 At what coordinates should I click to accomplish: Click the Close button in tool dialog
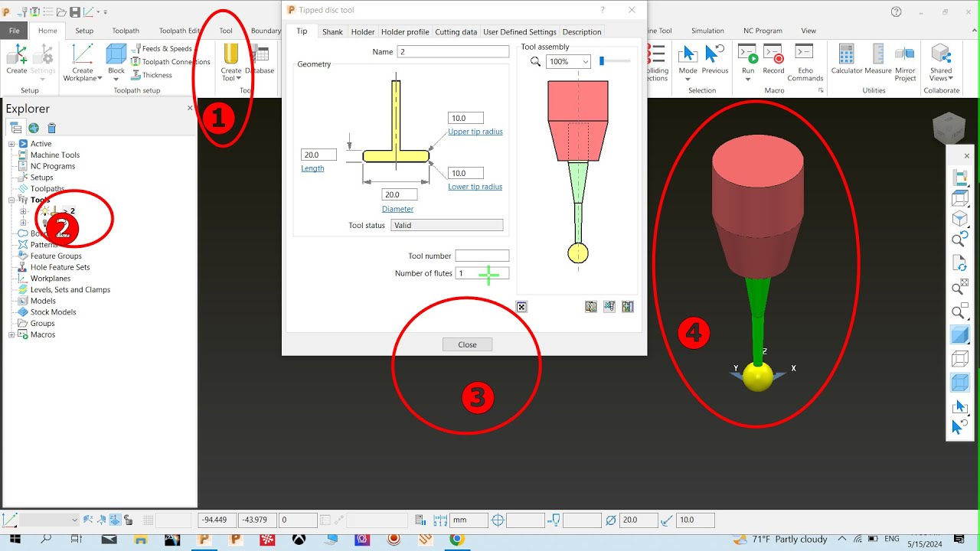pos(467,344)
